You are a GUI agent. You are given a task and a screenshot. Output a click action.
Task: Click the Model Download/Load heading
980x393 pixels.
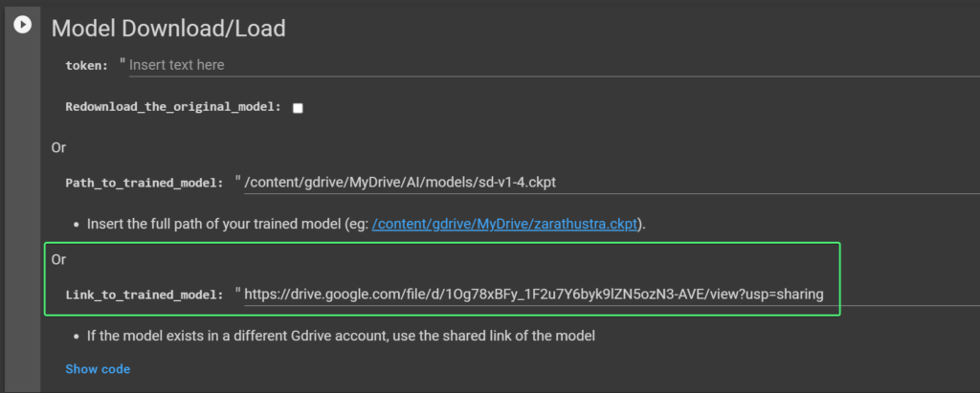pyautogui.click(x=168, y=28)
